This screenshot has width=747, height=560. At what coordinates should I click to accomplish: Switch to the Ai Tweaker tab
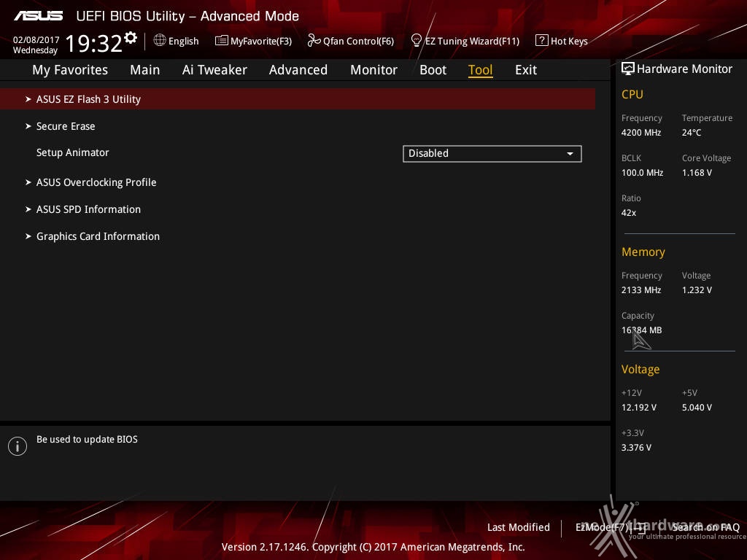click(214, 70)
